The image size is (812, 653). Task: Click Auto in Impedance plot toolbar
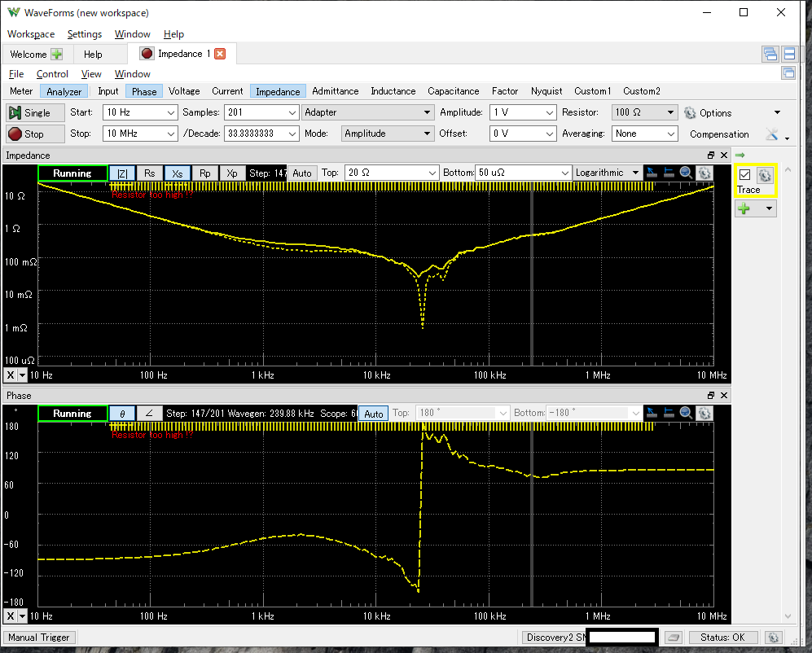pyautogui.click(x=302, y=173)
